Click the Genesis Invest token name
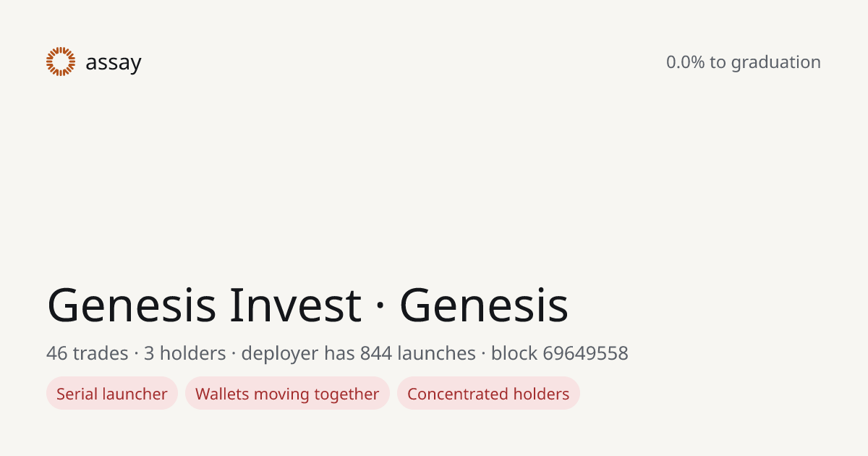The image size is (868, 456). 204,305
